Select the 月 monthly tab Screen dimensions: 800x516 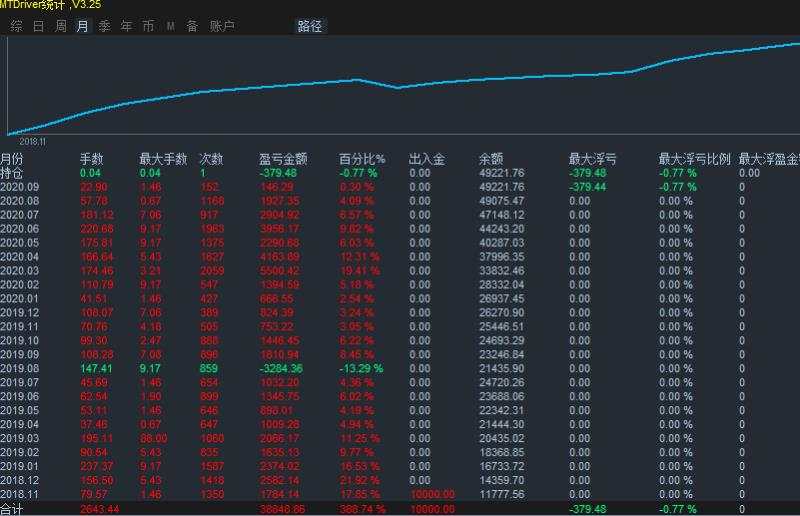(x=82, y=26)
